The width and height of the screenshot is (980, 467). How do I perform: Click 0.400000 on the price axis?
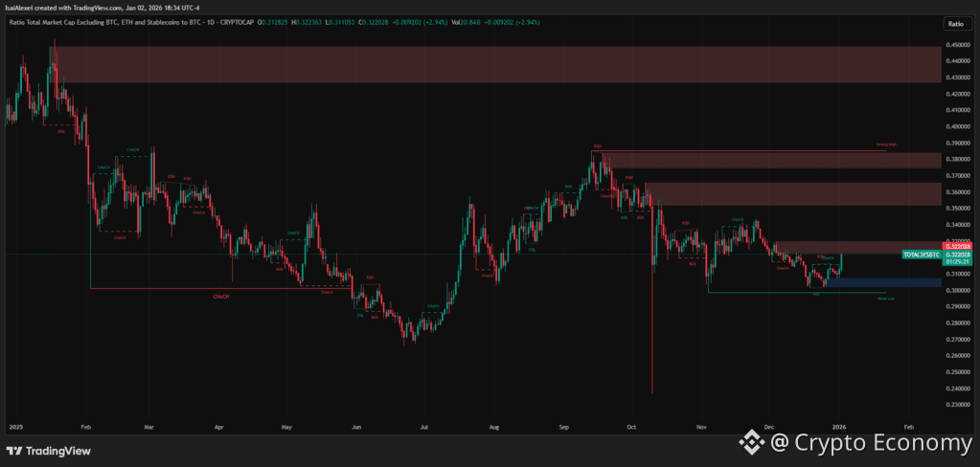(958, 126)
